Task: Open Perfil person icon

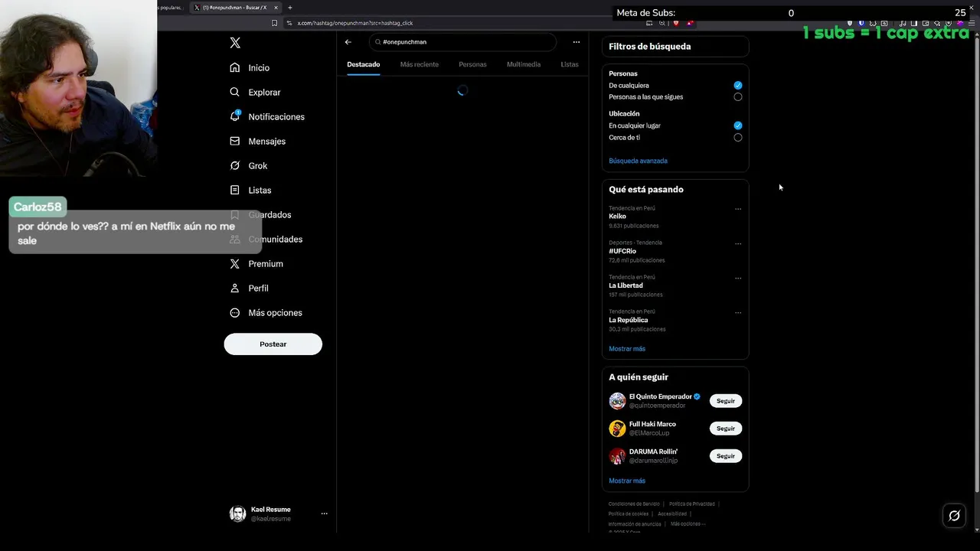Action: [x=235, y=288]
